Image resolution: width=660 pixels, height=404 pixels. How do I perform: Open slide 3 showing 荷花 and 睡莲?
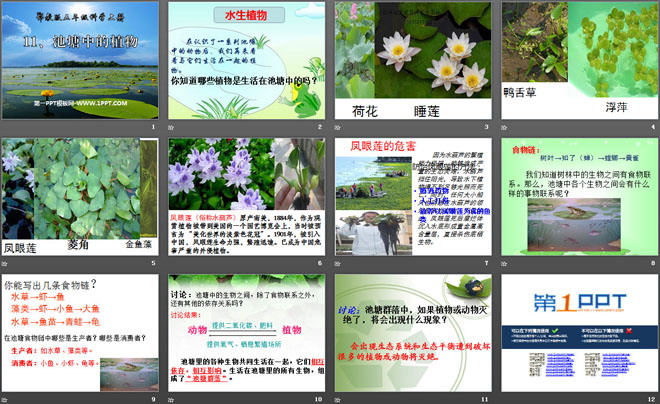click(x=412, y=61)
